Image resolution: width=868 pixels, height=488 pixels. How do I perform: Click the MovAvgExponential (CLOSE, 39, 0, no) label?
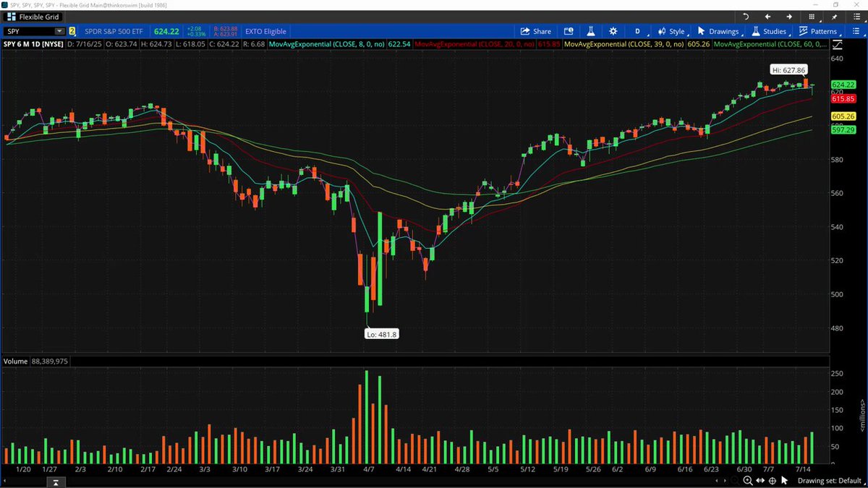tap(623, 45)
